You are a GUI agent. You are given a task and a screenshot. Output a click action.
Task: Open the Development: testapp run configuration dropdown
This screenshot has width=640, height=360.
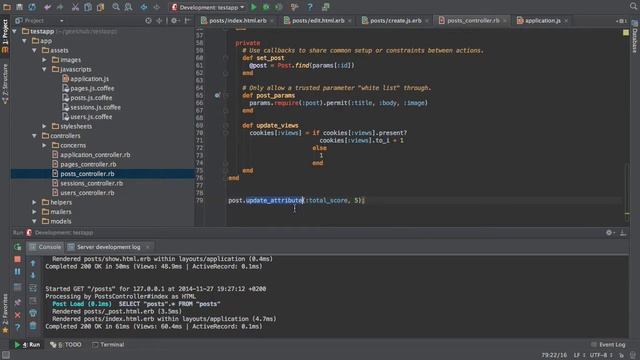pyautogui.click(x=208, y=7)
